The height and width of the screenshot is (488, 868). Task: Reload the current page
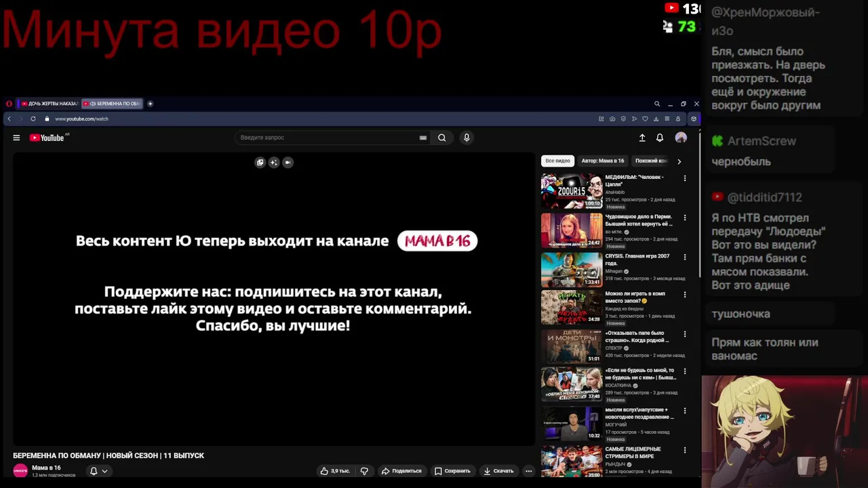pos(33,119)
